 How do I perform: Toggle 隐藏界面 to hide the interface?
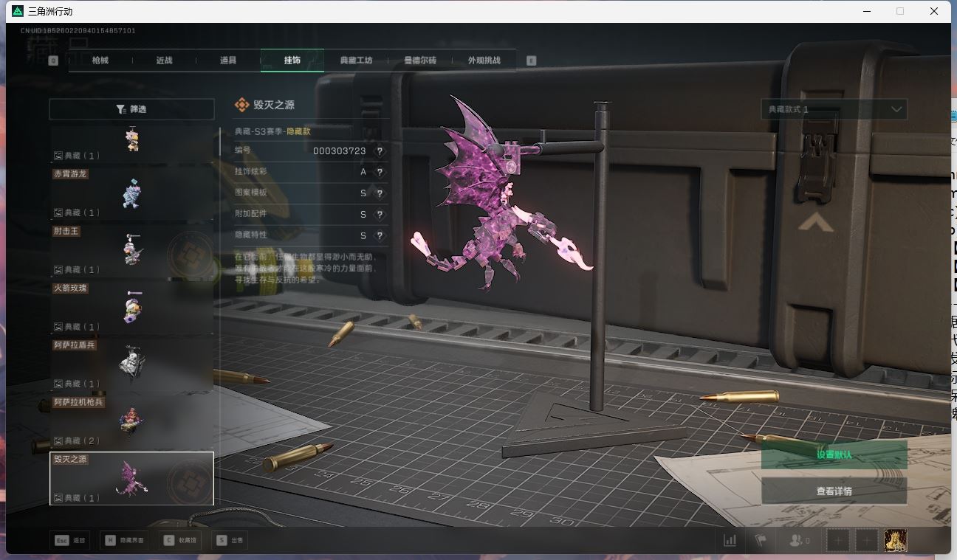(123, 540)
